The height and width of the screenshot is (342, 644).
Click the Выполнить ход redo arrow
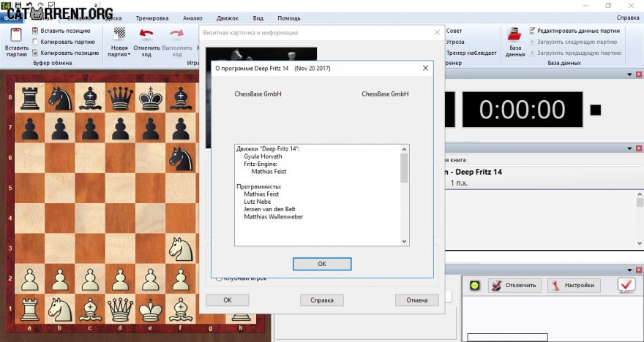tap(177, 34)
